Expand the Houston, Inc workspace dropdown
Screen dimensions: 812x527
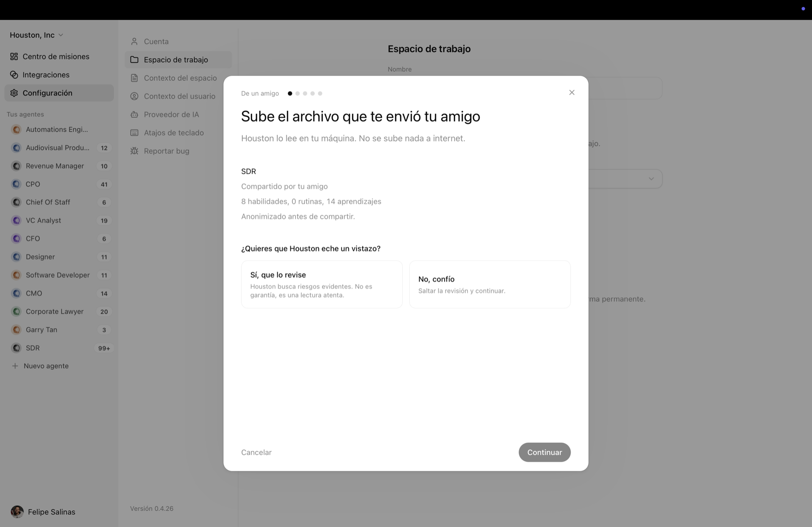pos(37,35)
